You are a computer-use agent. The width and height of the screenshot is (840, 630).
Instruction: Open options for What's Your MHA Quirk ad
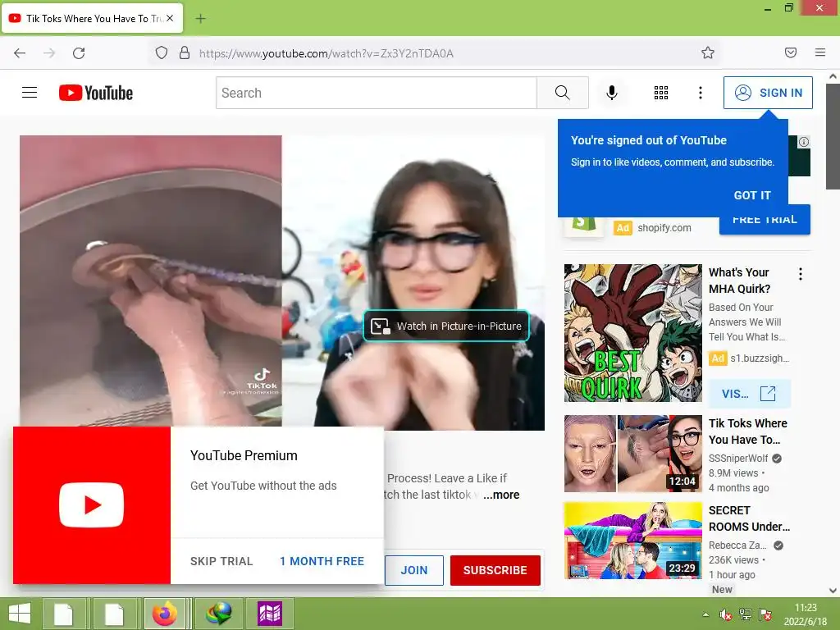point(801,274)
